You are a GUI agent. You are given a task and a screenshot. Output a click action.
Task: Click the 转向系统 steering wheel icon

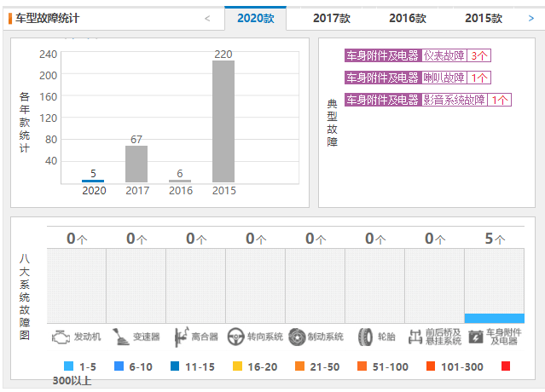pos(235,337)
